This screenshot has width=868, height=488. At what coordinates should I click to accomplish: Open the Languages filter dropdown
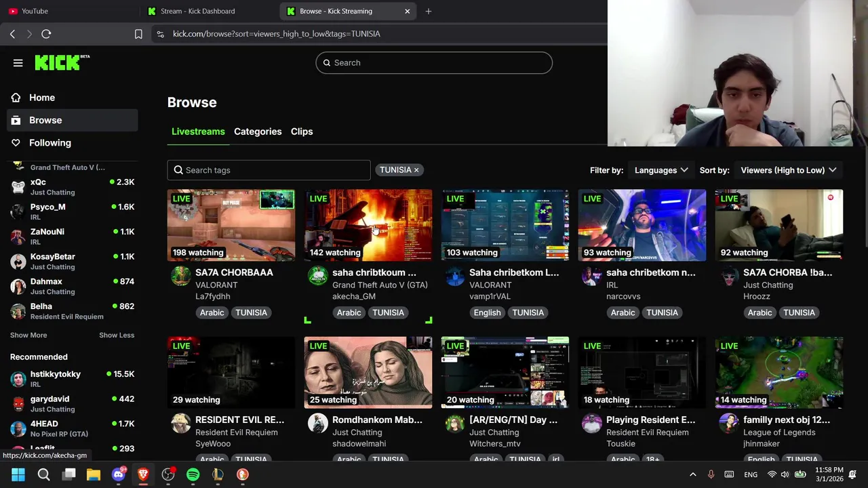click(661, 170)
